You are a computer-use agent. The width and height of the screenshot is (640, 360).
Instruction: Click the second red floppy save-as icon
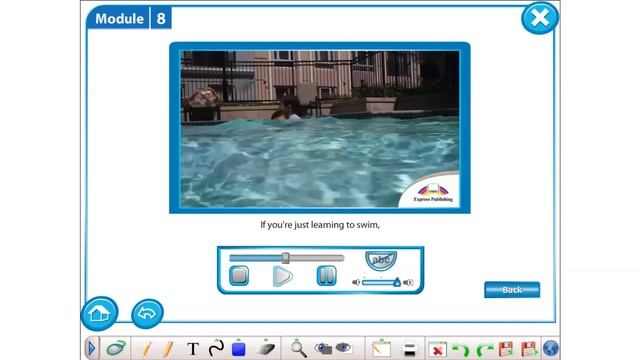click(x=529, y=349)
